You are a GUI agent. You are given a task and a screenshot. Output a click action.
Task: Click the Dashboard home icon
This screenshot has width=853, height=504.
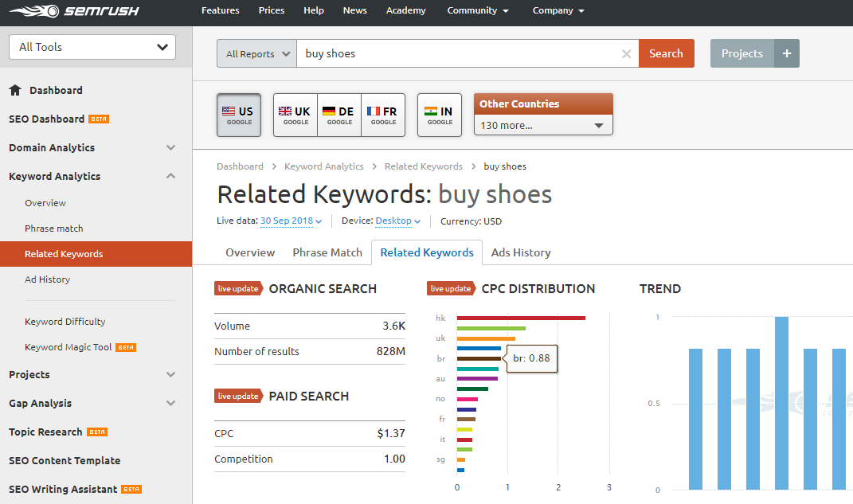[x=15, y=90]
